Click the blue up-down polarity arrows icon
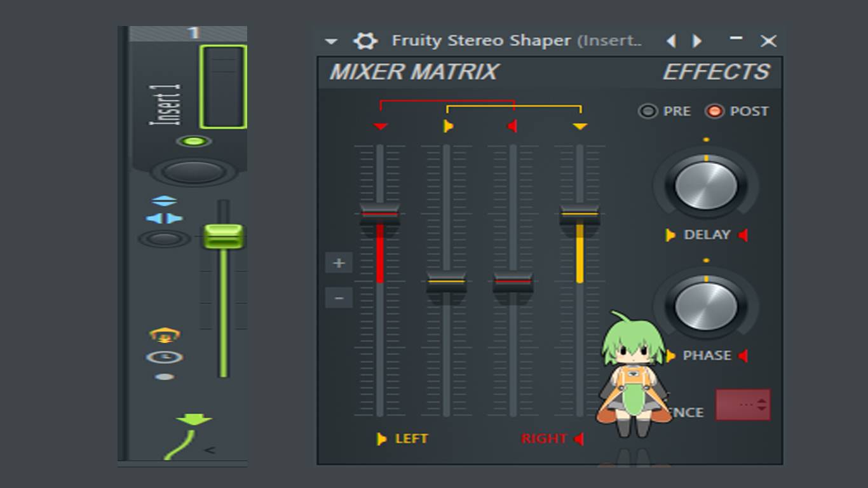 click(165, 201)
